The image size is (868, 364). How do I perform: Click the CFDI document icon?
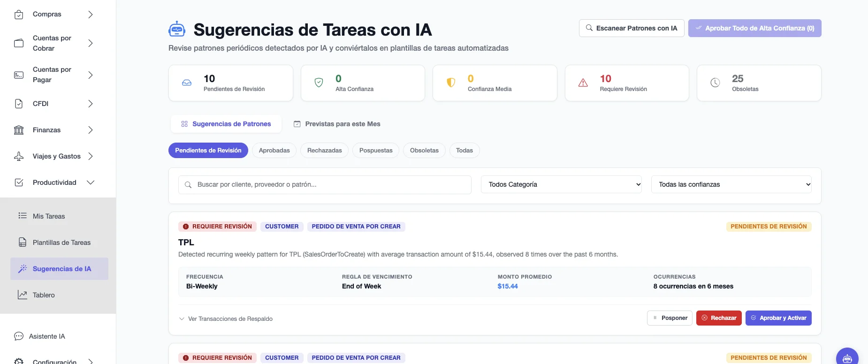19,104
